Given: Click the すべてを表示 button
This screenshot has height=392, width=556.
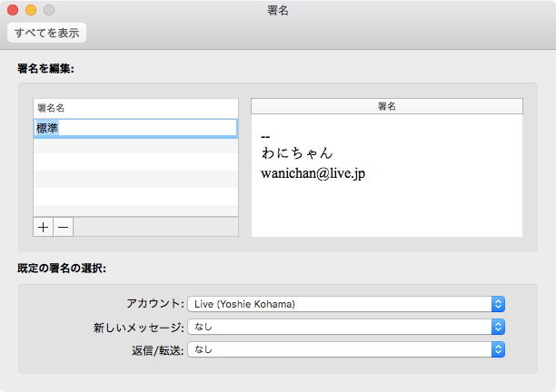Looking at the screenshot, I should (47, 33).
